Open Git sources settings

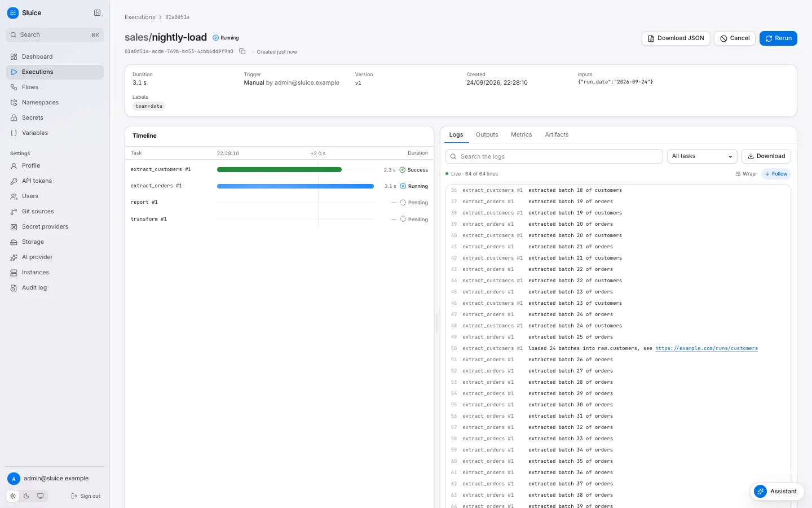tap(55, 211)
